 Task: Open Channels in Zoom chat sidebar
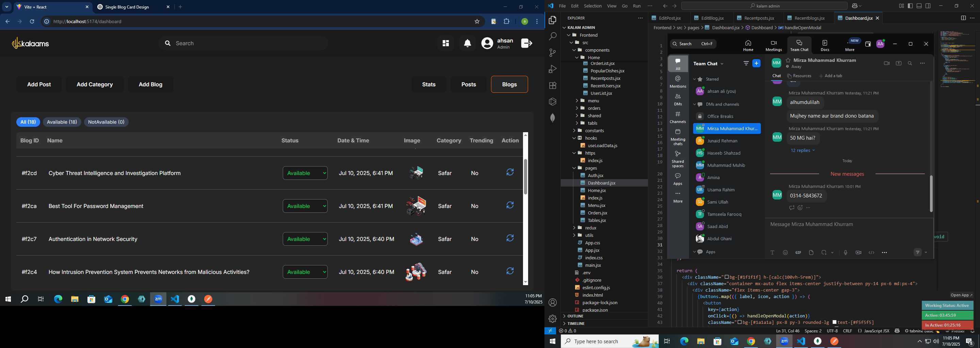pos(678,117)
